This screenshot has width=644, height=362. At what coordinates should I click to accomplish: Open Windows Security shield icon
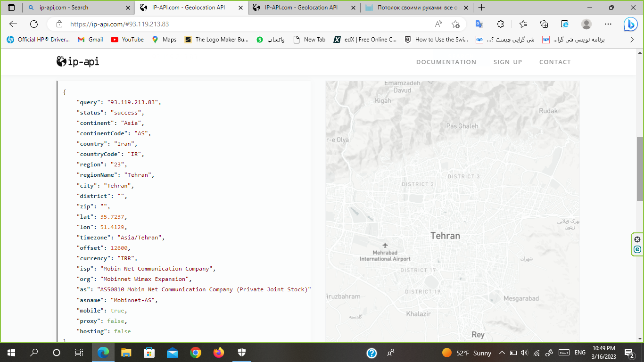pyautogui.click(x=241, y=353)
